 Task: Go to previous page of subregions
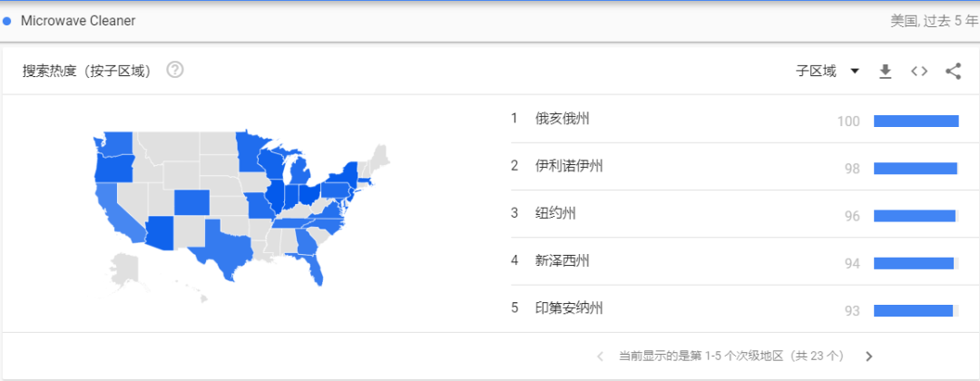tap(601, 357)
